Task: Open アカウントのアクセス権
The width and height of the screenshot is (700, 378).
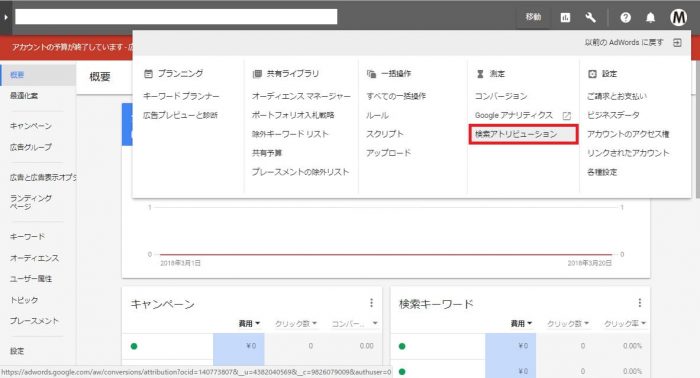Action: pos(628,134)
